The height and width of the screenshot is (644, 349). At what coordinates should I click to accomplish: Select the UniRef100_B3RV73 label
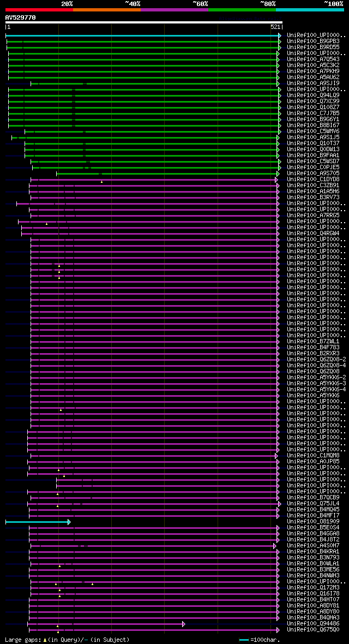pyautogui.click(x=313, y=197)
